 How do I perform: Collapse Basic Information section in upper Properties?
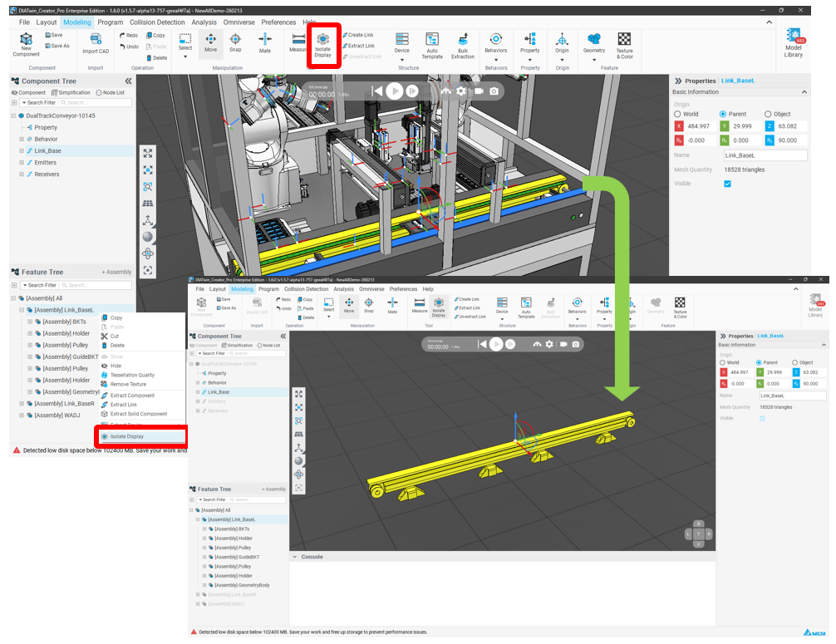point(804,92)
